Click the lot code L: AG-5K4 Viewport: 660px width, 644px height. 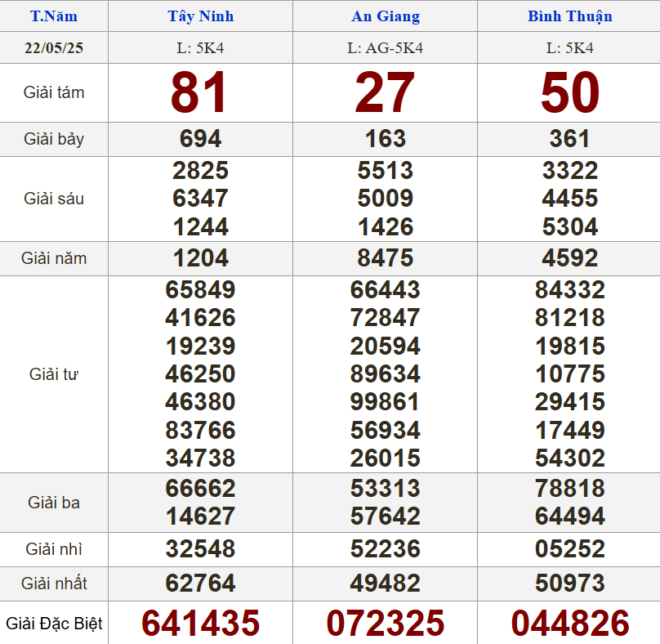(x=386, y=48)
